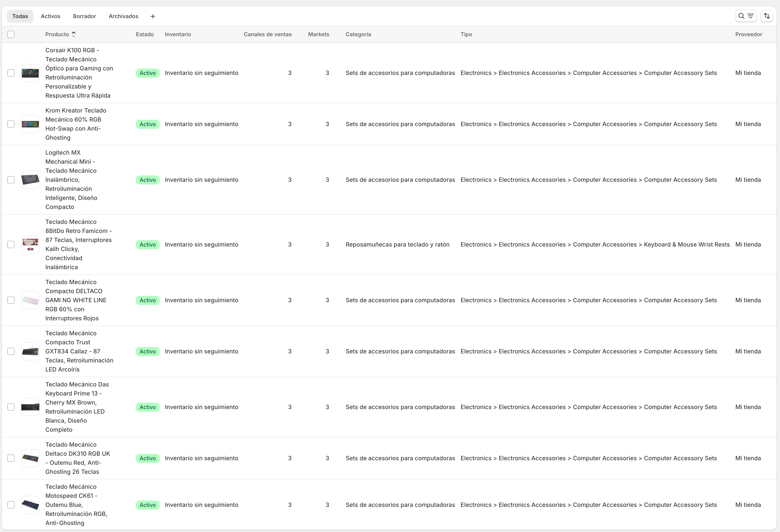Click the Activo badge on Corsair row
The height and width of the screenshot is (532, 780).
[147, 73]
